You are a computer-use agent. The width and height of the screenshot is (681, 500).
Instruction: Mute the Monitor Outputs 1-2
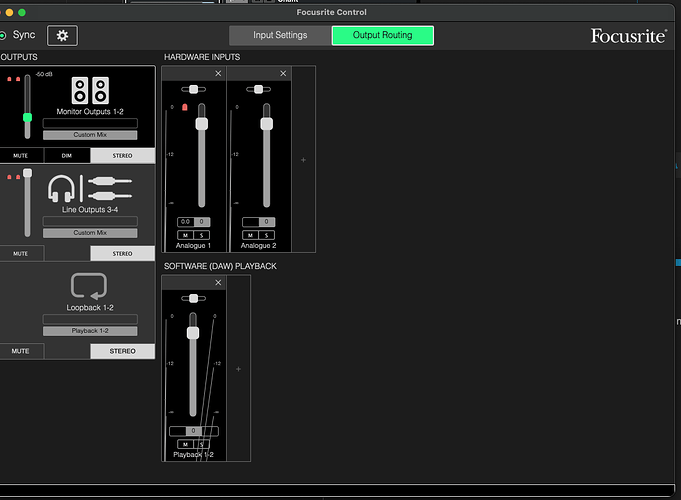[21, 156]
